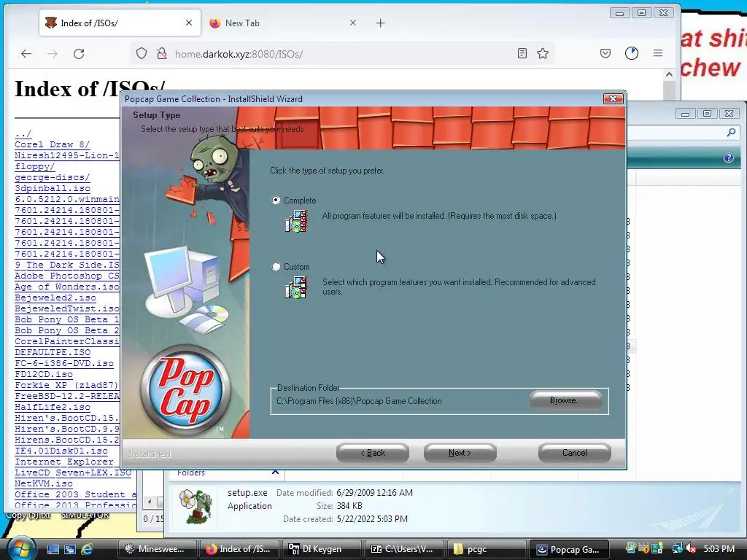The image size is (747, 560).
Task: Reload the current Firefox page
Action: [x=79, y=54]
